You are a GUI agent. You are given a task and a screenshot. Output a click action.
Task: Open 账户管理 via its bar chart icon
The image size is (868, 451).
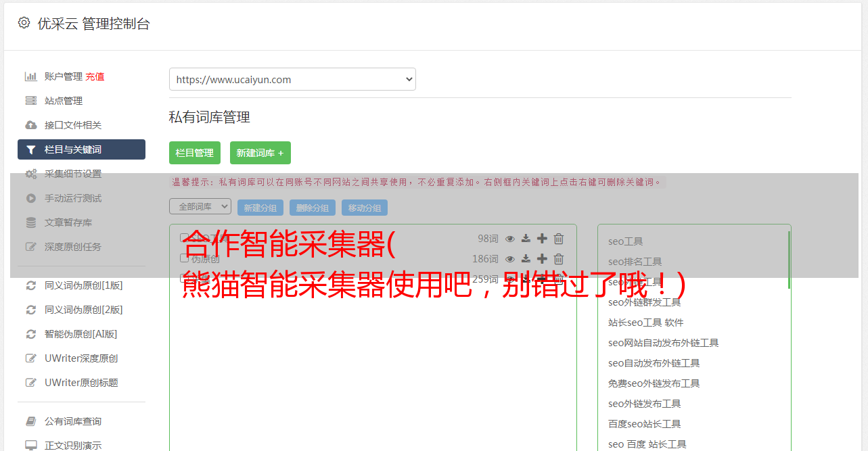pyautogui.click(x=30, y=76)
